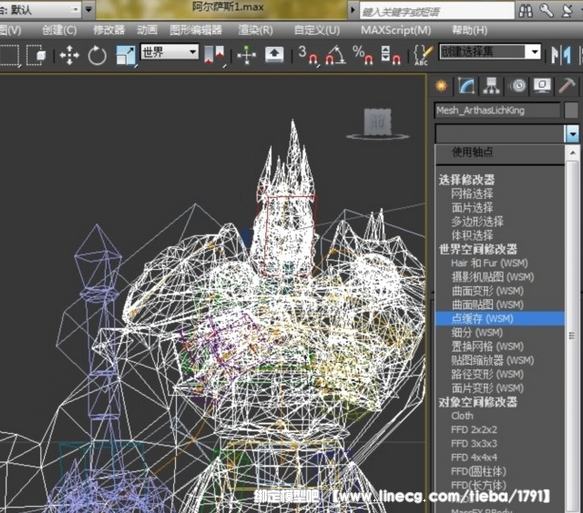Open the 渲染(R) menu

pyautogui.click(x=255, y=30)
